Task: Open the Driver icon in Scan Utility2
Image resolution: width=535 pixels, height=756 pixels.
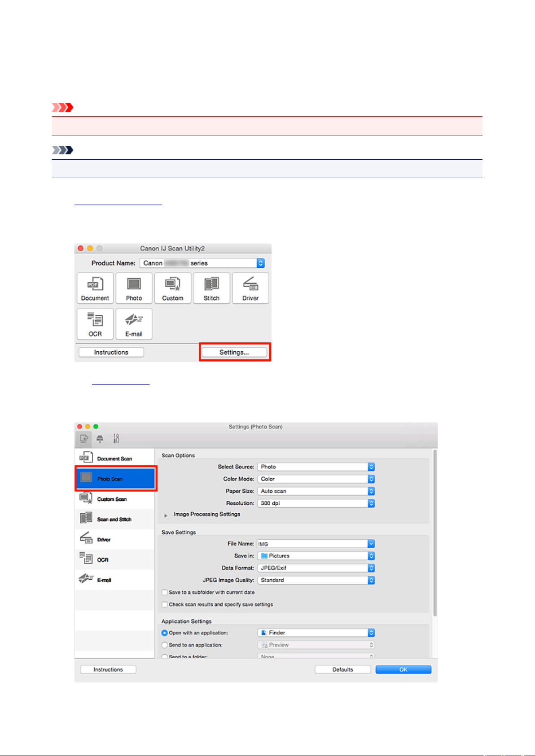Action: [250, 288]
